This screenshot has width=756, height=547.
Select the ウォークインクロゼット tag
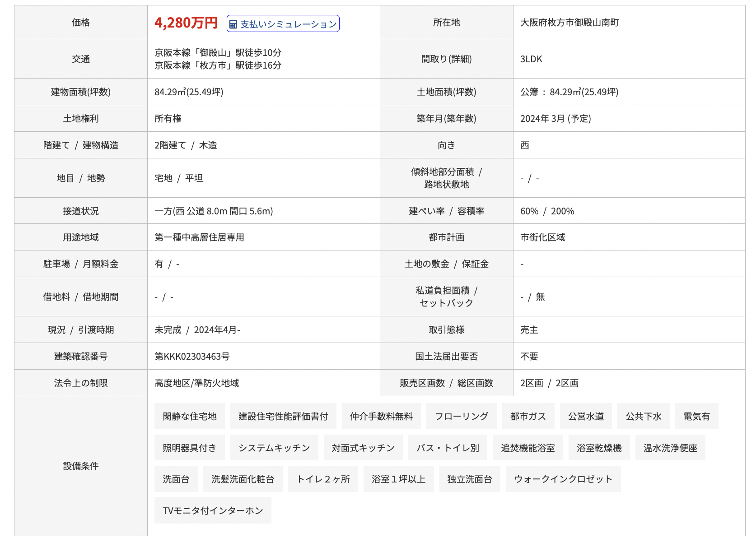tap(563, 479)
